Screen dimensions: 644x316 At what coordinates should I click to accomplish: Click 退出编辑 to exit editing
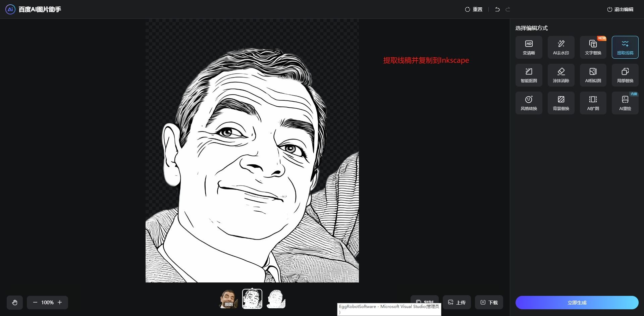pyautogui.click(x=620, y=9)
